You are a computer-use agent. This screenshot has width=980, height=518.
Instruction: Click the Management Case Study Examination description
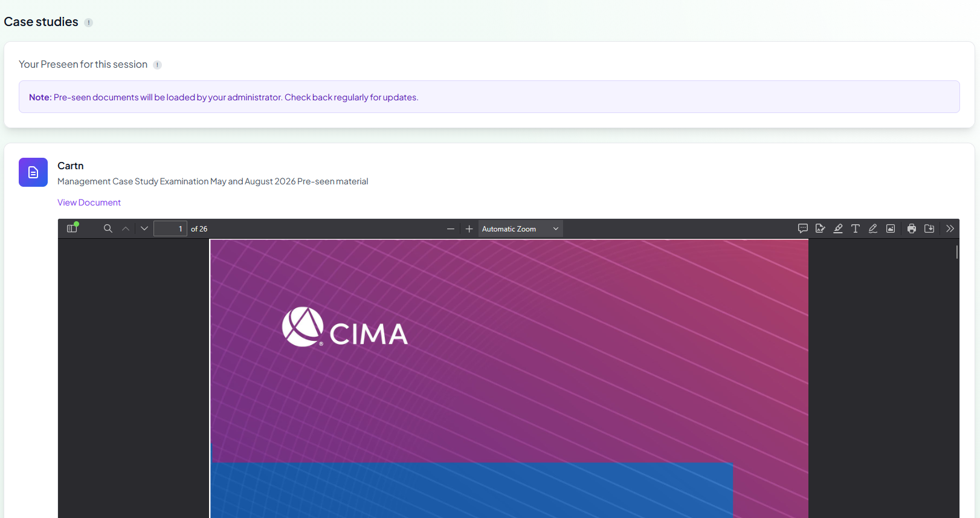coord(213,181)
